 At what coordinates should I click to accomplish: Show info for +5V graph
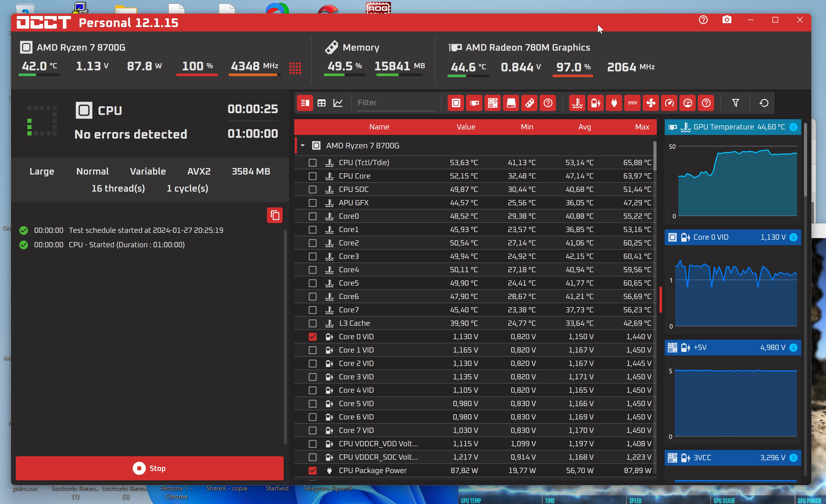[793, 347]
